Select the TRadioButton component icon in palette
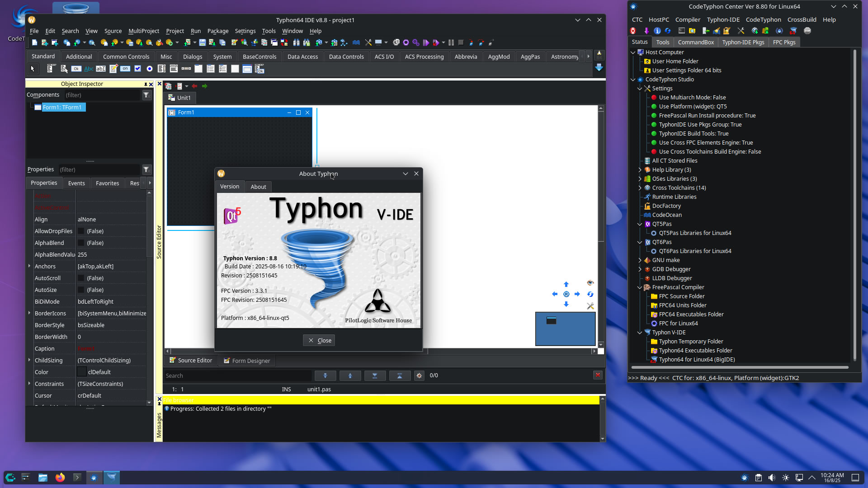868x488 pixels. coord(150,69)
